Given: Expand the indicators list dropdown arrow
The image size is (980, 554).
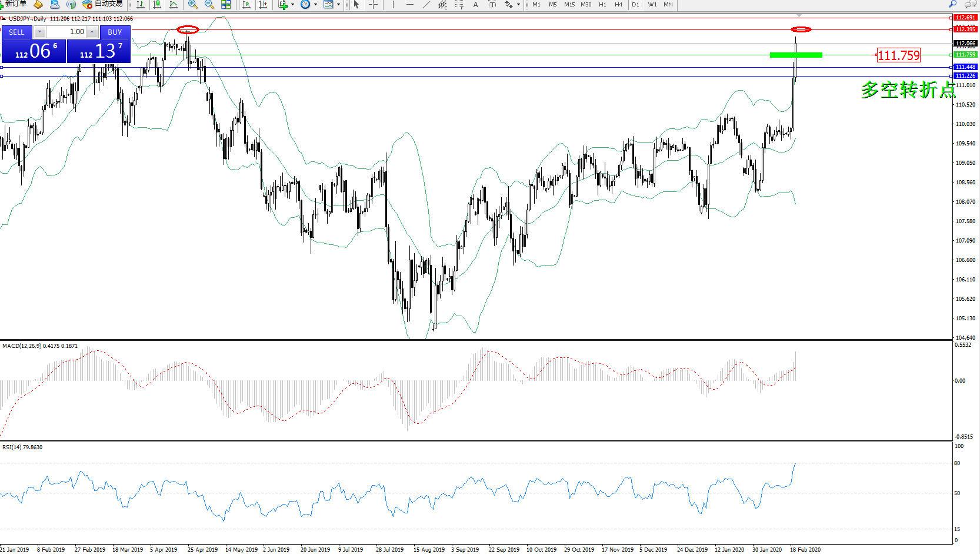Looking at the screenshot, I should pyautogui.click(x=292, y=5).
